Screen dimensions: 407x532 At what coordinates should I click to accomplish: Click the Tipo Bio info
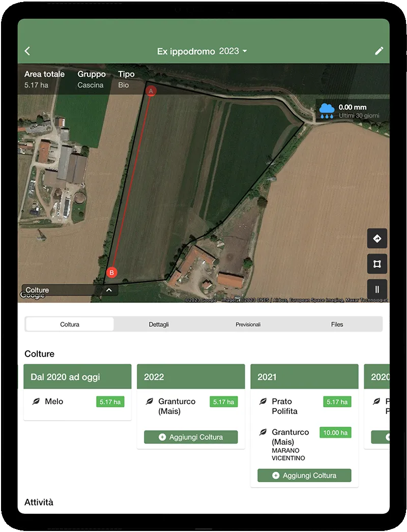pyautogui.click(x=126, y=79)
